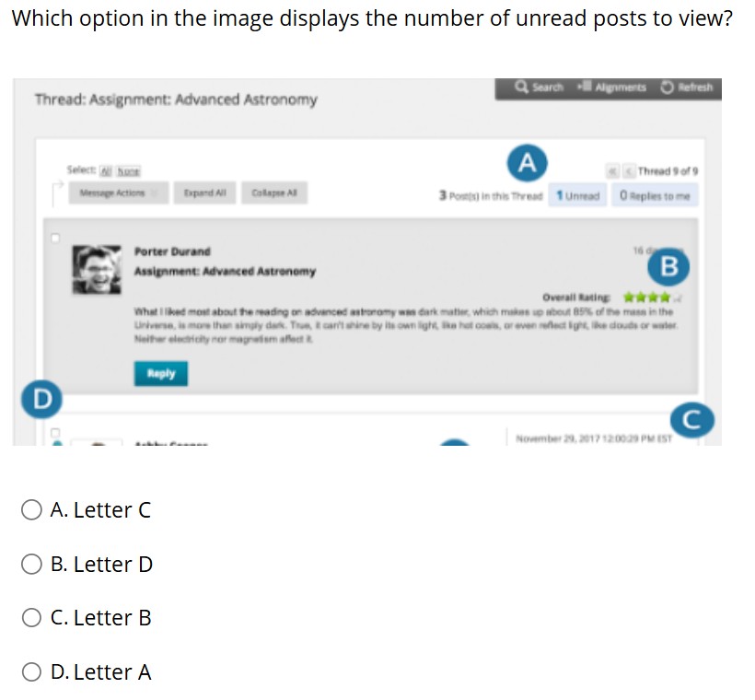
Task: Select radio option B. Letter D
Action: point(32,564)
